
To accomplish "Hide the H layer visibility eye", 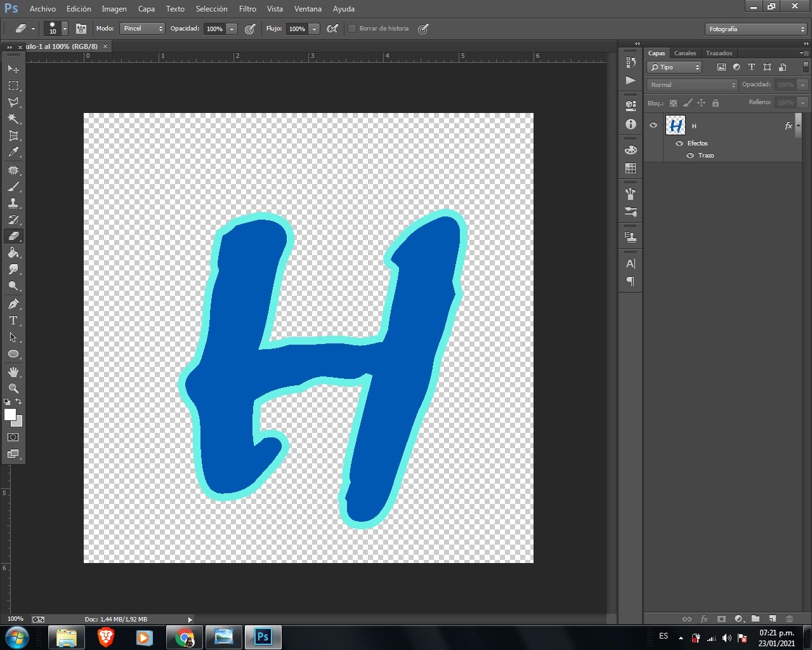I will click(x=653, y=125).
